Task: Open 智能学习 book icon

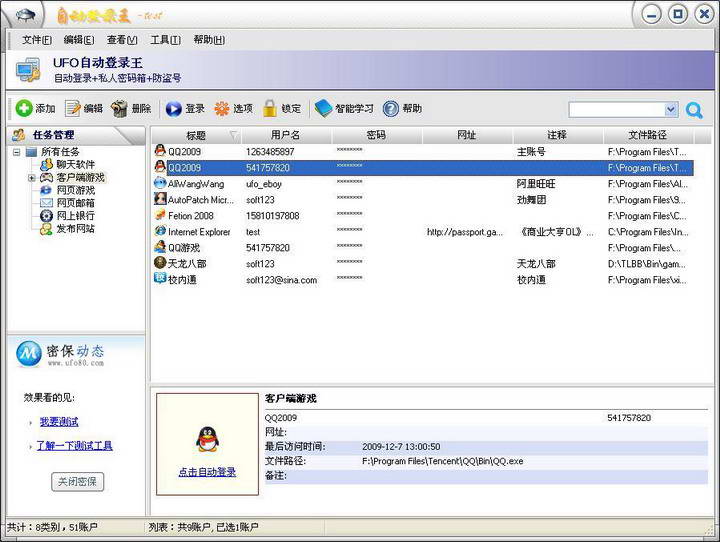Action: 323,108
